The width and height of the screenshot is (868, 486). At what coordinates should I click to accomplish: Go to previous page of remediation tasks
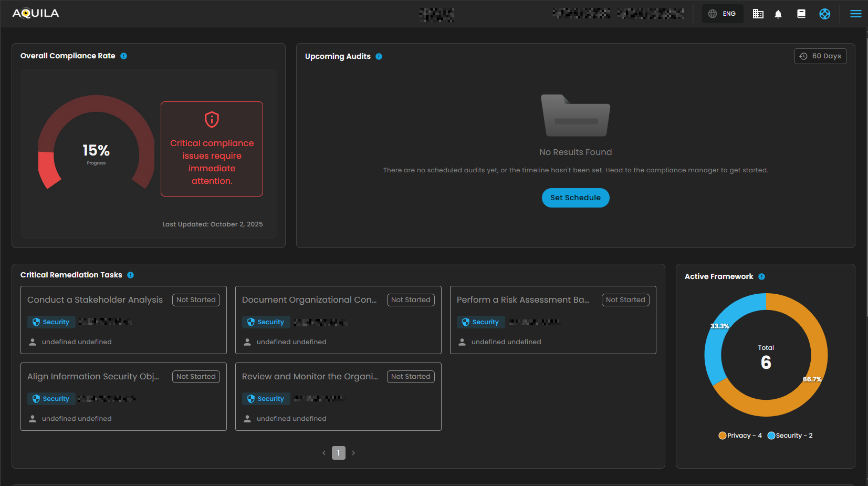pyautogui.click(x=324, y=453)
